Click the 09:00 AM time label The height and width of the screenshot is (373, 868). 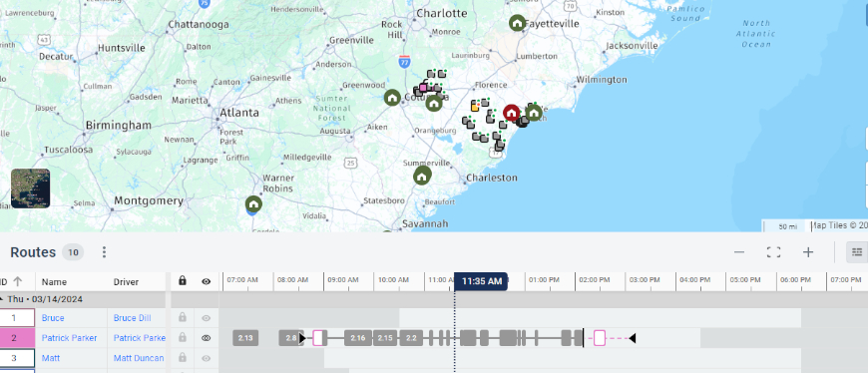342,280
